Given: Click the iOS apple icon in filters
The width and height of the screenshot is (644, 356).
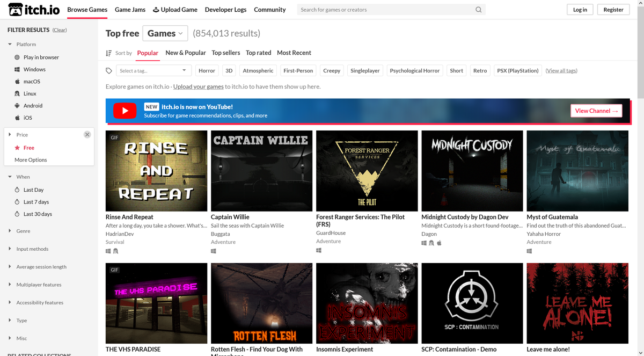Looking at the screenshot, I should 17,118.
